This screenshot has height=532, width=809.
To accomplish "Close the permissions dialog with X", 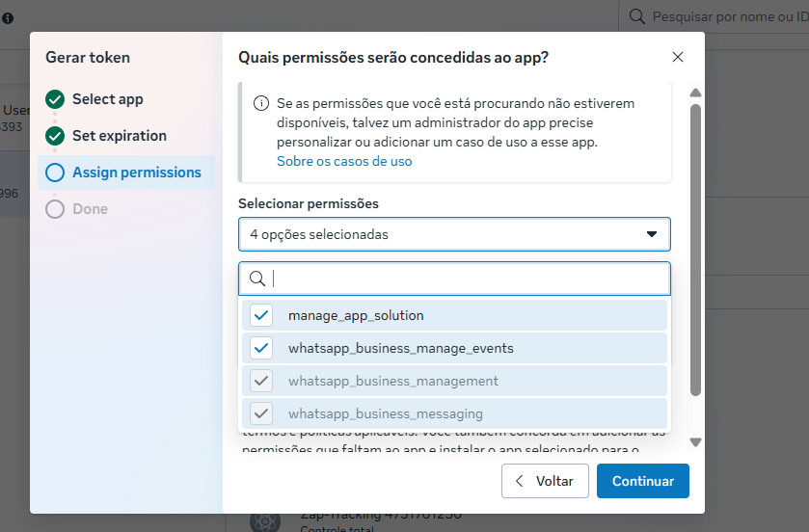I will click(x=678, y=58).
